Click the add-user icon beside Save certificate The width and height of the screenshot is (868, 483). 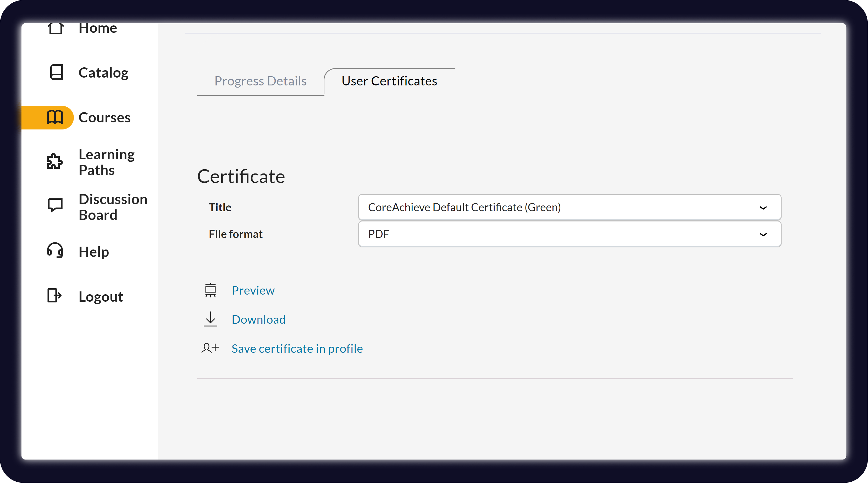pos(210,348)
